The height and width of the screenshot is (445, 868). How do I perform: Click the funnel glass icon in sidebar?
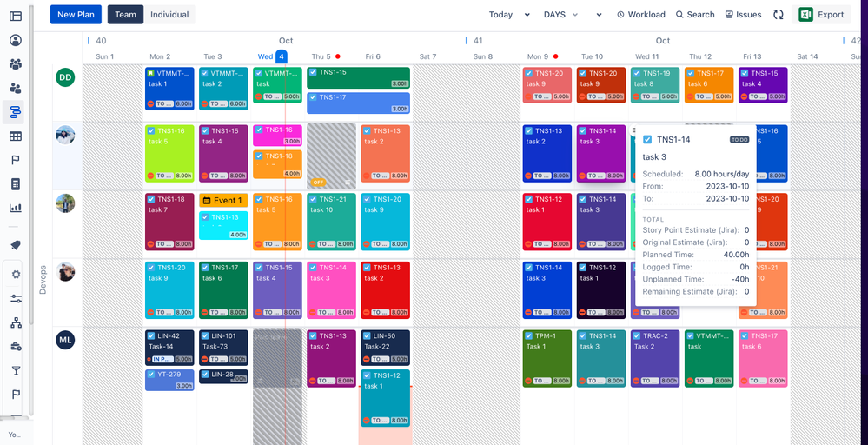pos(16,370)
